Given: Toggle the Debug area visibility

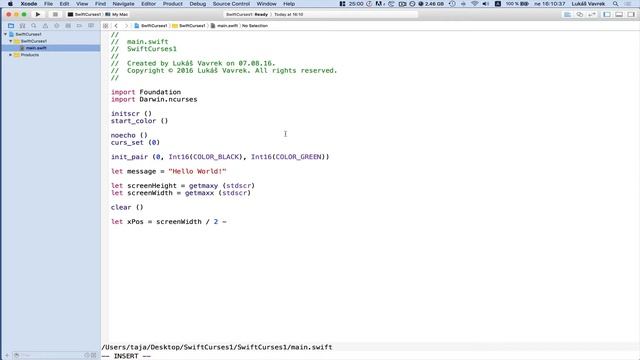Looking at the screenshot, I should pyautogui.click(x=619, y=14).
